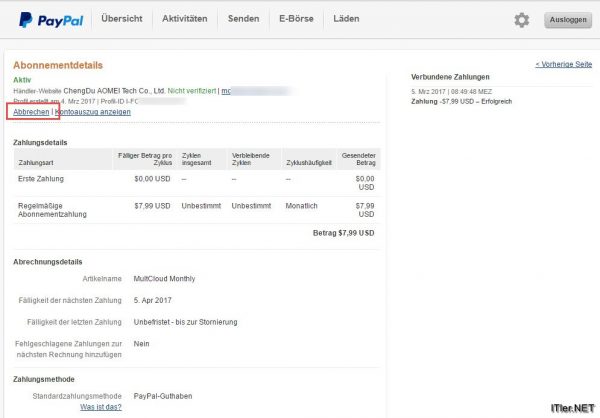Click the merchant email link after Nicht verifiziert
The height and width of the screenshot is (418, 600).
click(226, 91)
